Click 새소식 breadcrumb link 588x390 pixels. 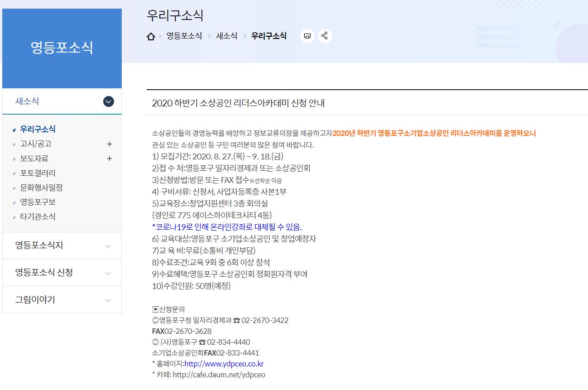click(227, 36)
